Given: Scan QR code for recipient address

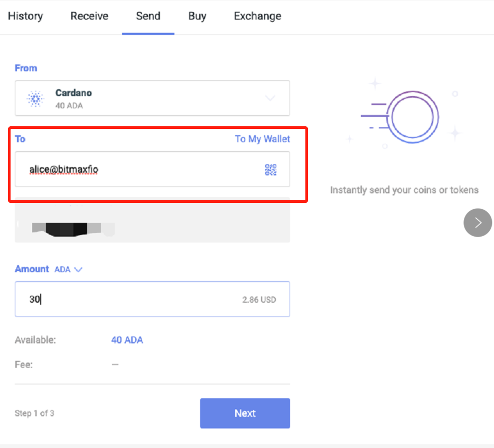Looking at the screenshot, I should coord(271,170).
